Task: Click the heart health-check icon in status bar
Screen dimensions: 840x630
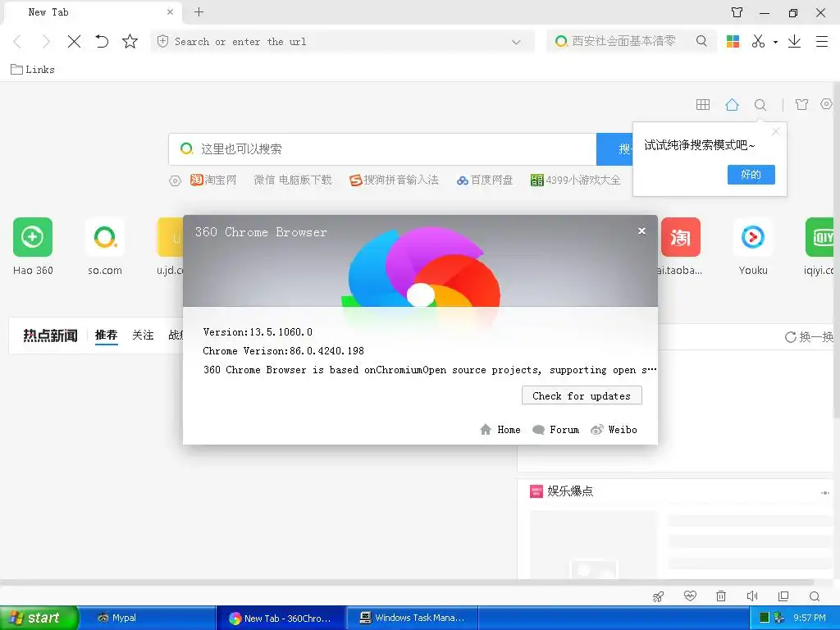Action: (690, 596)
